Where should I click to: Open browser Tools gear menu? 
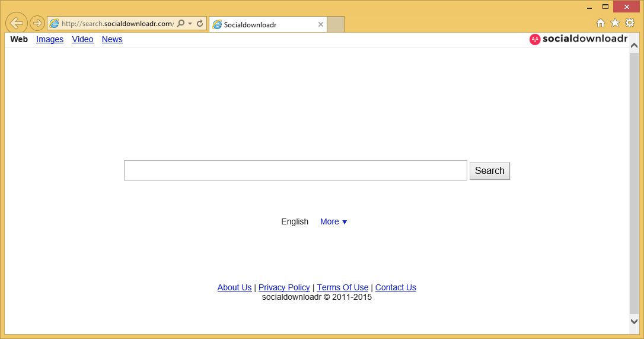click(630, 23)
